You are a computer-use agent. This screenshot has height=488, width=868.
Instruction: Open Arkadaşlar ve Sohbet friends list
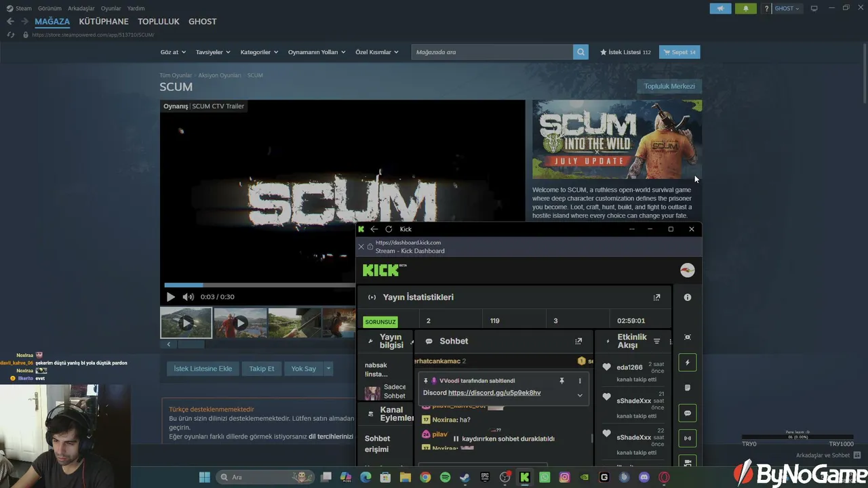click(x=829, y=455)
